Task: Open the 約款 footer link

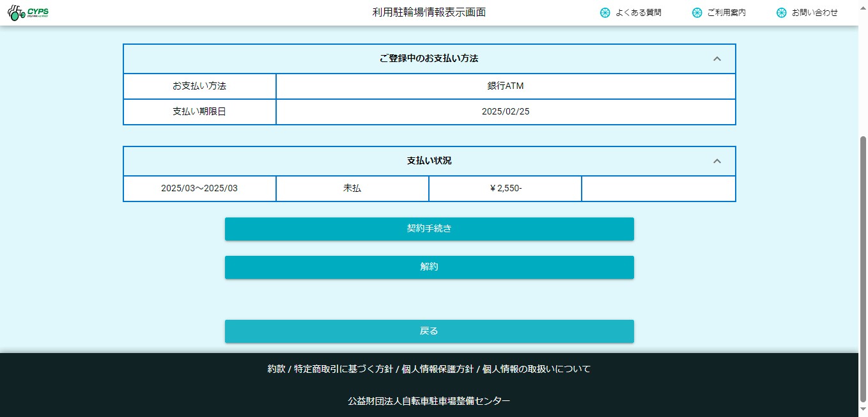Action: pyautogui.click(x=276, y=369)
